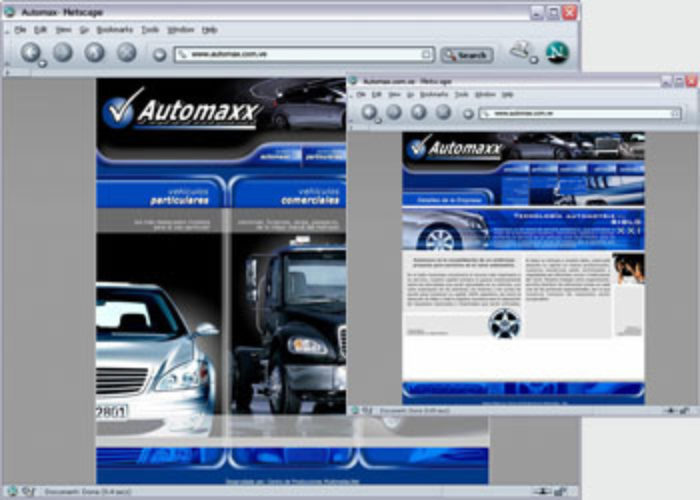This screenshot has width=700, height=500.
Task: Open the Edit menu in the small Netscape window
Action: [x=377, y=95]
